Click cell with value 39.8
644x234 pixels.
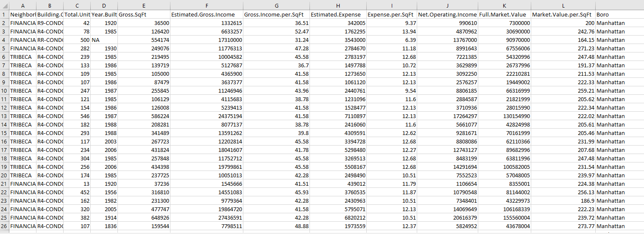(276, 133)
